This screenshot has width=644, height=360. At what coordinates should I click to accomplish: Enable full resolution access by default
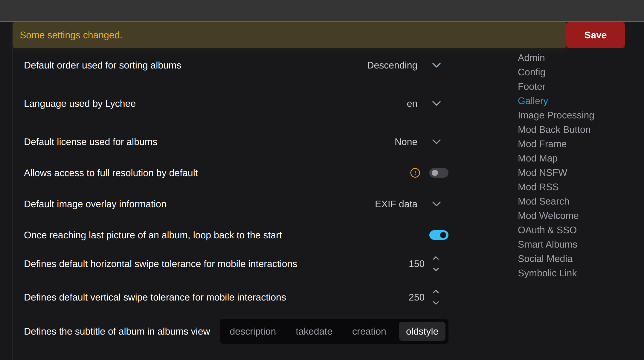pyautogui.click(x=438, y=173)
